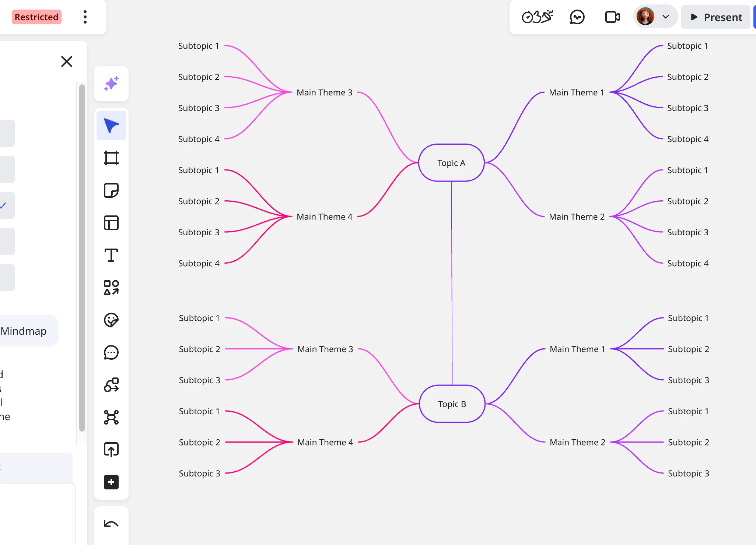This screenshot has width=756, height=545.
Task: Click Subtopic 1 of Topic B's Main Theme 2
Action: (x=688, y=411)
